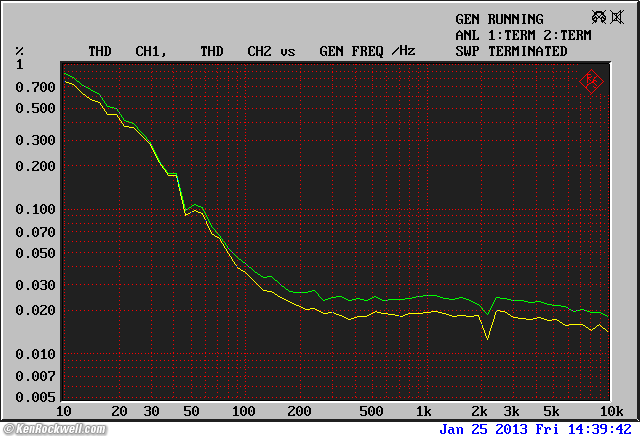
Task: Click the red R&S diamond logo
Action: click(x=591, y=82)
